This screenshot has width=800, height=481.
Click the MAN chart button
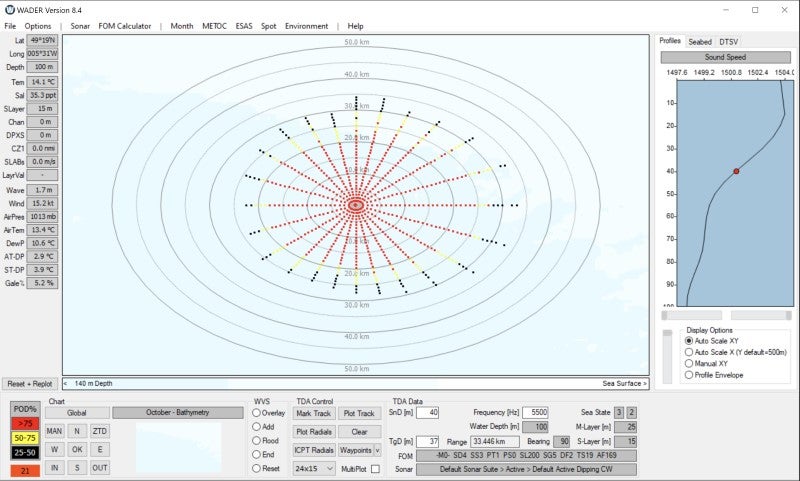[x=54, y=431]
